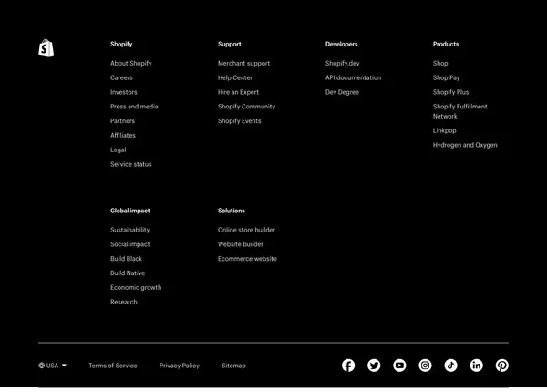Go to the Sitemap link

[233, 366]
